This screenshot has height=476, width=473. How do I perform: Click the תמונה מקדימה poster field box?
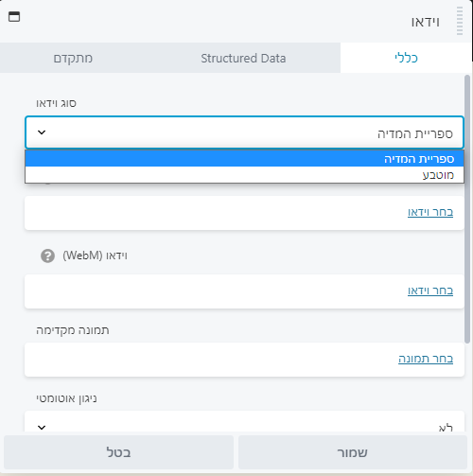[244, 360]
